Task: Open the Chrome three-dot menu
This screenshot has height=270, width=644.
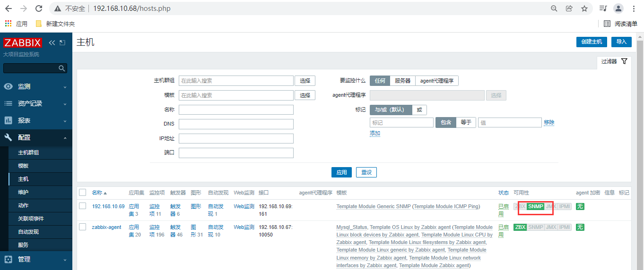Action: point(634,8)
